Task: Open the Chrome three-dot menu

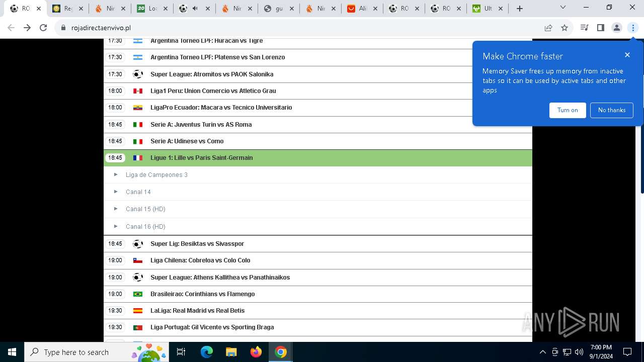Action: point(633,28)
